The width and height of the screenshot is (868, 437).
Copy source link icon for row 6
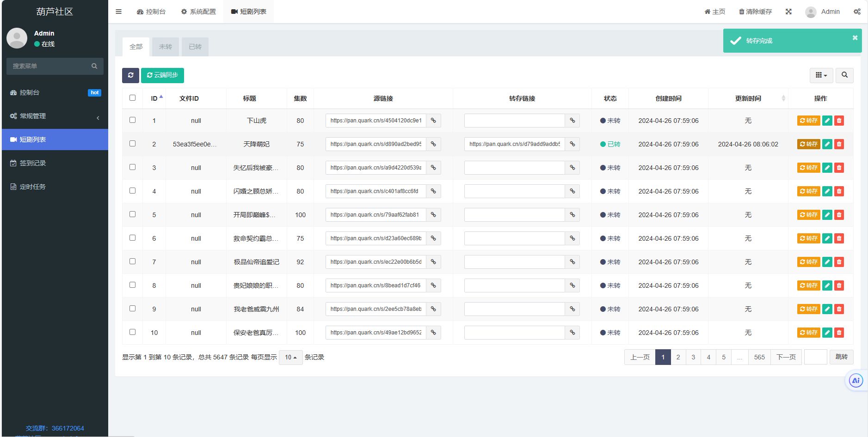[x=433, y=238]
